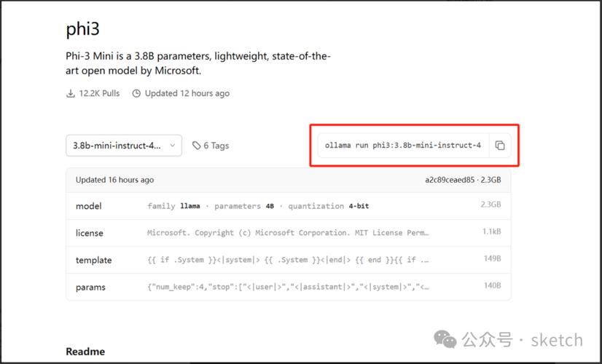Viewport: 602px width, 364px height.
Task: Select the ollama run phi3 command field
Action: (x=403, y=146)
